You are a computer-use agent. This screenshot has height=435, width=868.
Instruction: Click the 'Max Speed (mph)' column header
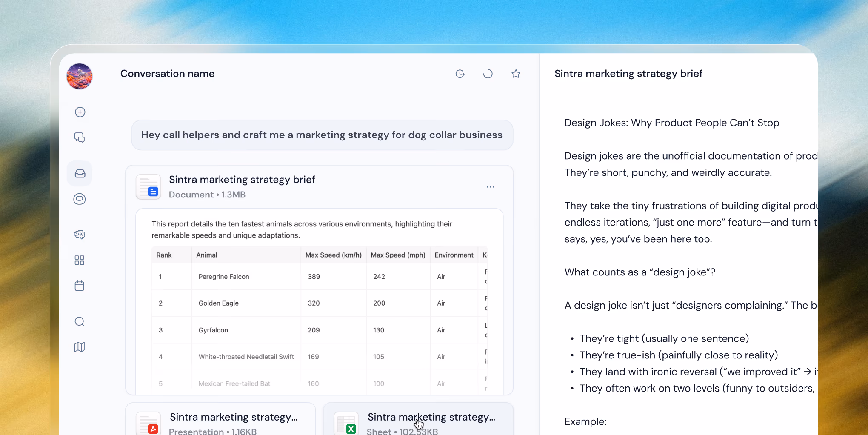[x=398, y=255]
